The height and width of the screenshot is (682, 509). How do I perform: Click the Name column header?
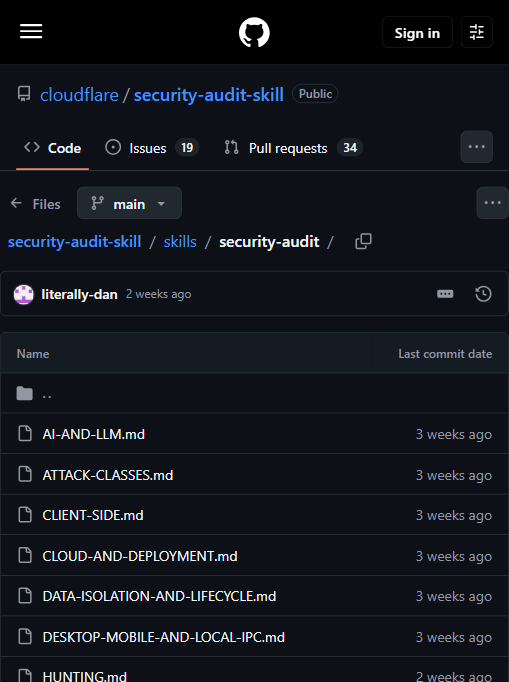(x=33, y=354)
